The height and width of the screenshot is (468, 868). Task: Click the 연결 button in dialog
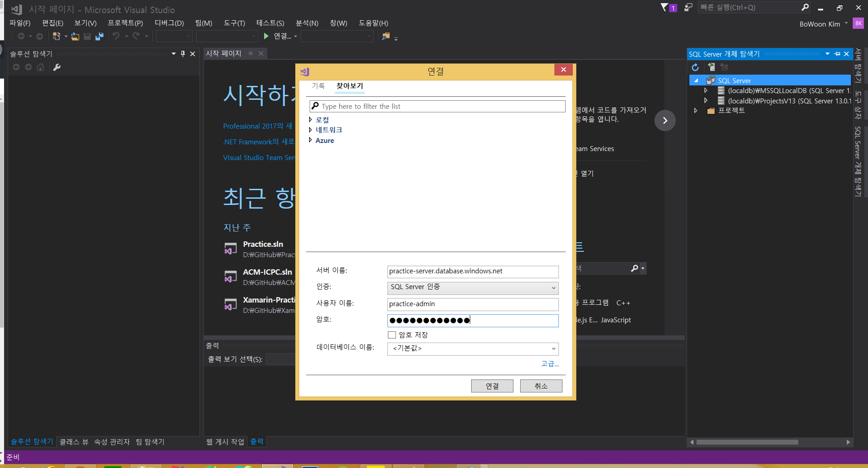click(492, 386)
